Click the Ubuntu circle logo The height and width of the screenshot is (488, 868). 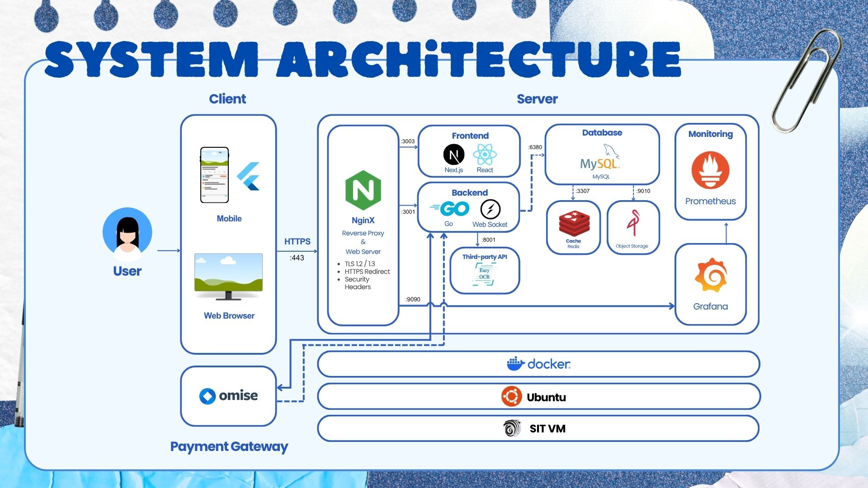pyautogui.click(x=511, y=397)
